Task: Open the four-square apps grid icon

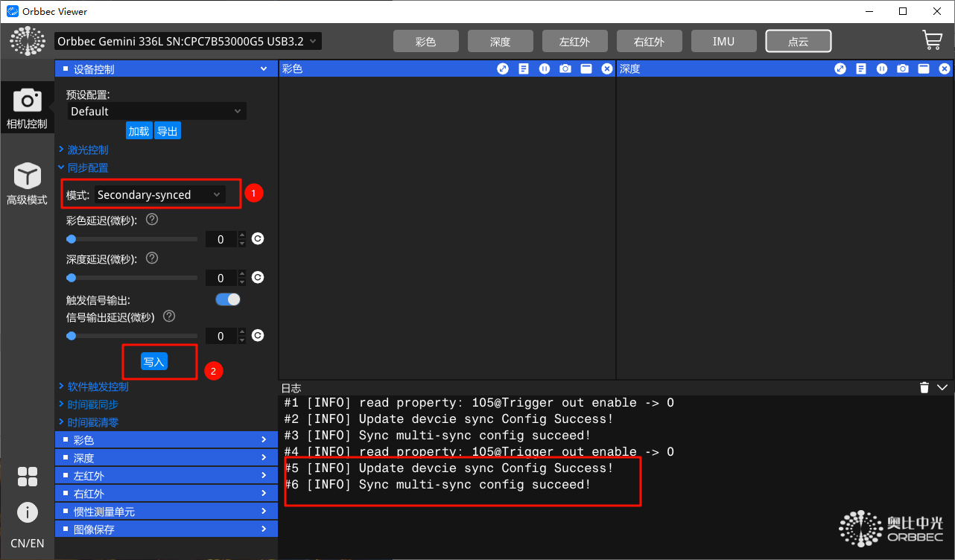Action: [x=28, y=477]
